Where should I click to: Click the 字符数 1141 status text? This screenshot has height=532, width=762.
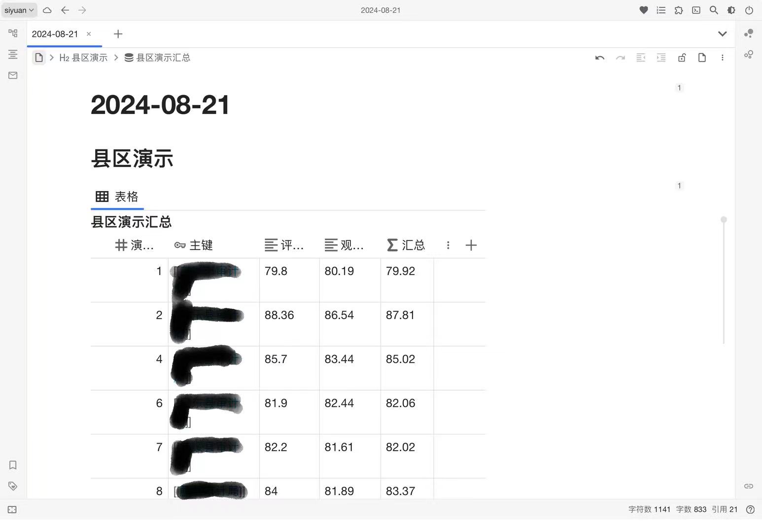click(x=649, y=509)
